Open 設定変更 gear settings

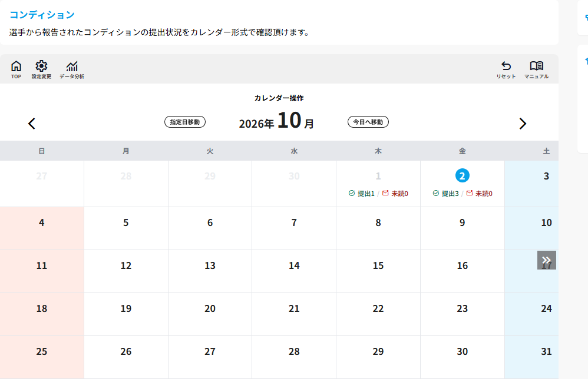click(x=41, y=69)
